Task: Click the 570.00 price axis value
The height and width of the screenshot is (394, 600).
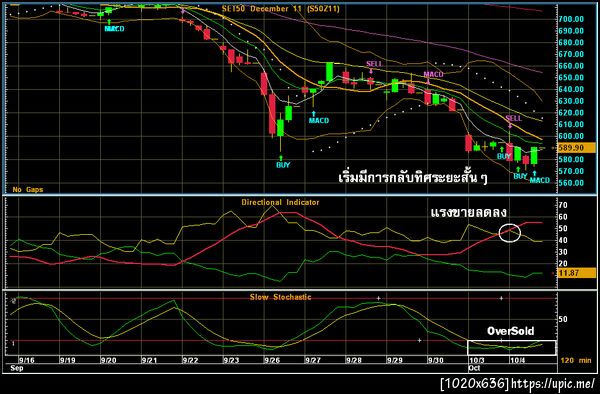Action: (571, 171)
